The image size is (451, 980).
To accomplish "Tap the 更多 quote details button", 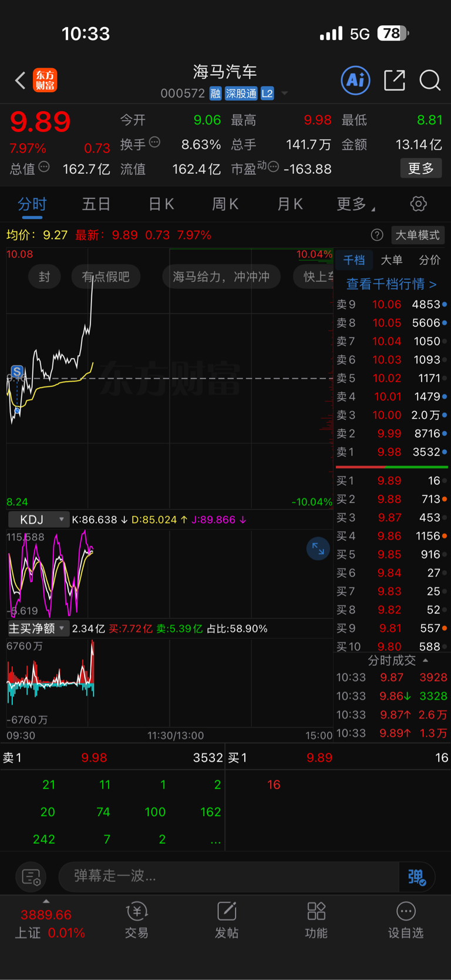I will click(421, 169).
